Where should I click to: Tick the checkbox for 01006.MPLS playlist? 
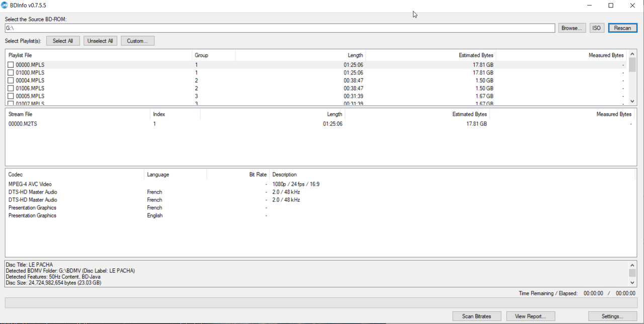pyautogui.click(x=11, y=88)
